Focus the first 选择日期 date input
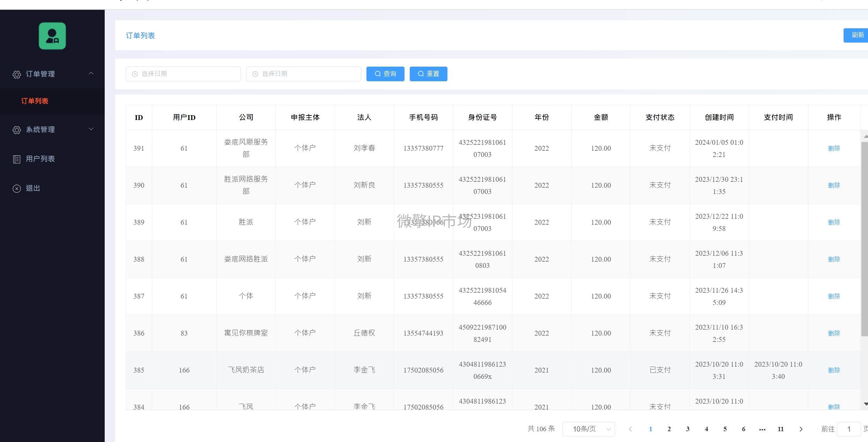The image size is (868, 442). click(x=183, y=74)
